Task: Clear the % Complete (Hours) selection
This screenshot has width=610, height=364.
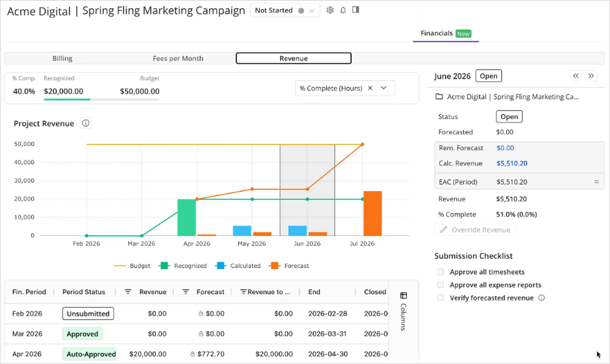Action: (370, 88)
